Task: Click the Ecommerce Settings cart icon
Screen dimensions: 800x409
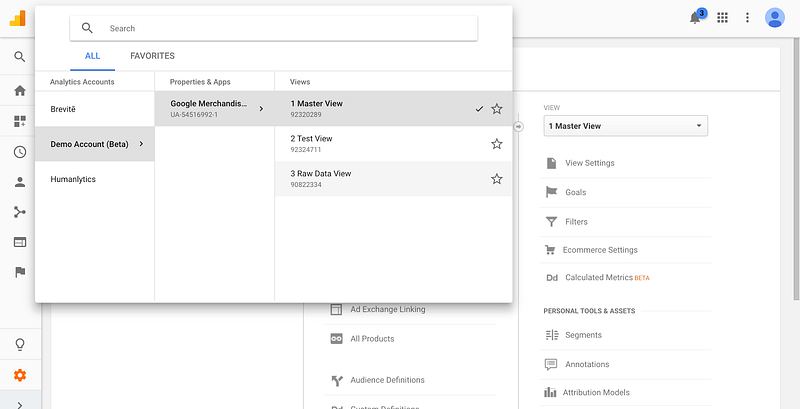Action: pyautogui.click(x=550, y=250)
